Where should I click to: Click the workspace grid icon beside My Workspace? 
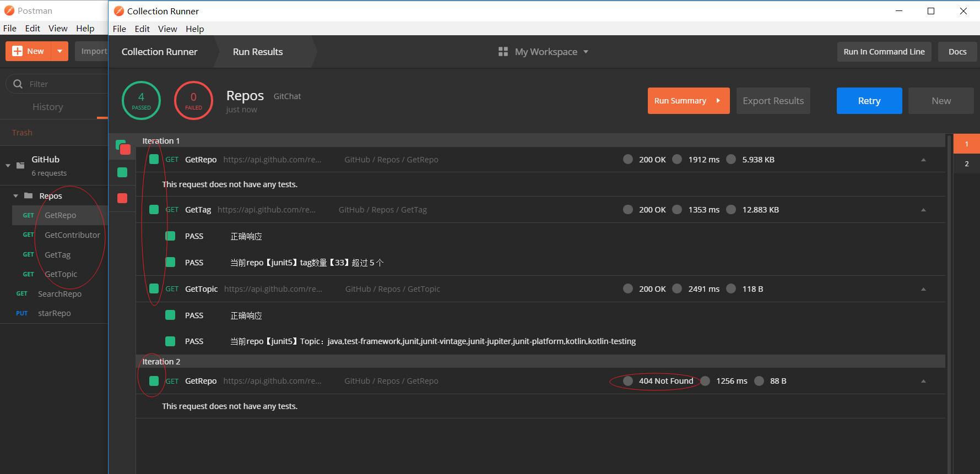coord(503,52)
